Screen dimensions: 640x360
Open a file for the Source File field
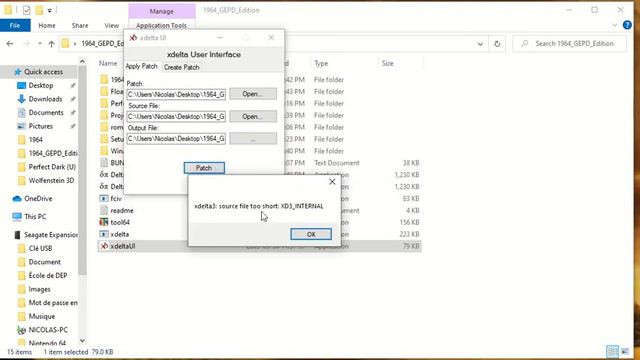point(253,116)
